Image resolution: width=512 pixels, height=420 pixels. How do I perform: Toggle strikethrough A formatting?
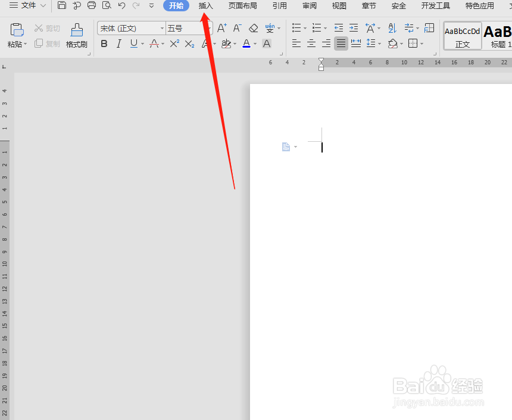click(x=154, y=43)
